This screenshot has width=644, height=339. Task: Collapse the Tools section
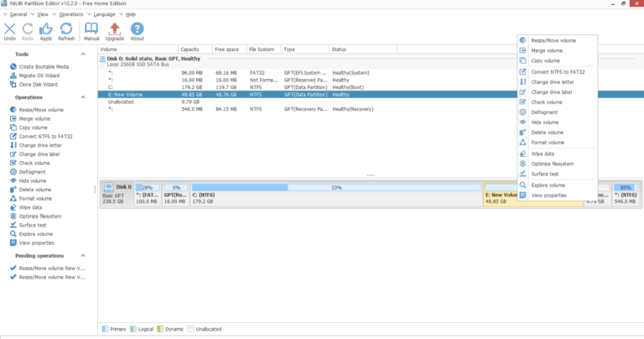pyautogui.click(x=83, y=55)
